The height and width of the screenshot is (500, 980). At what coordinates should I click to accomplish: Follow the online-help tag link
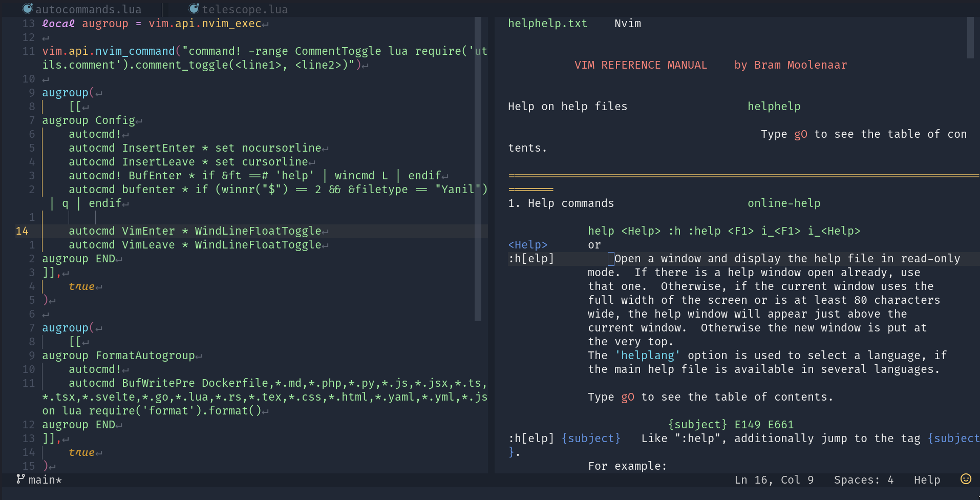784,203
